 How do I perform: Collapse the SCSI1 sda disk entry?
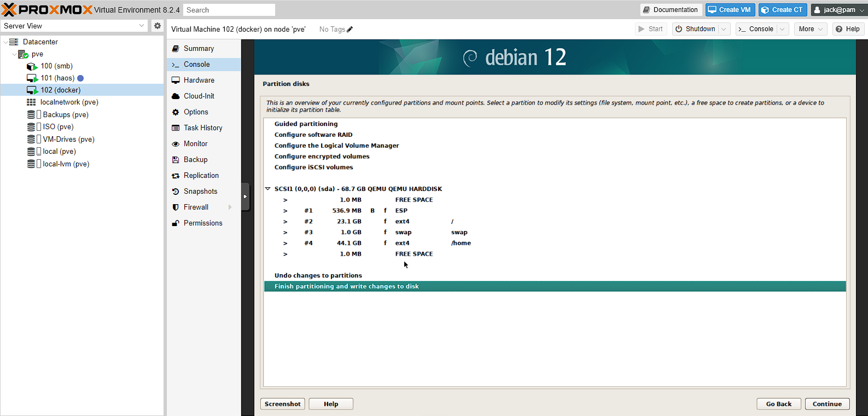coord(268,189)
